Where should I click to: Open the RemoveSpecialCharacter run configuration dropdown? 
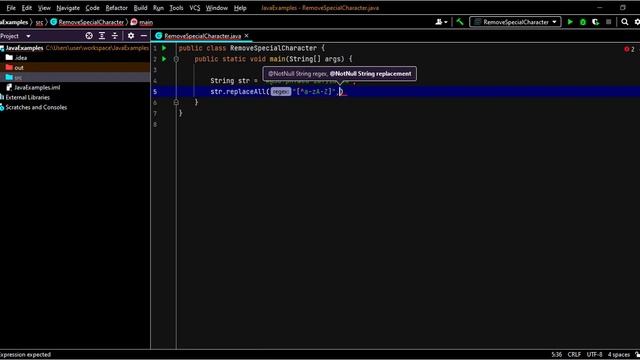[515, 22]
